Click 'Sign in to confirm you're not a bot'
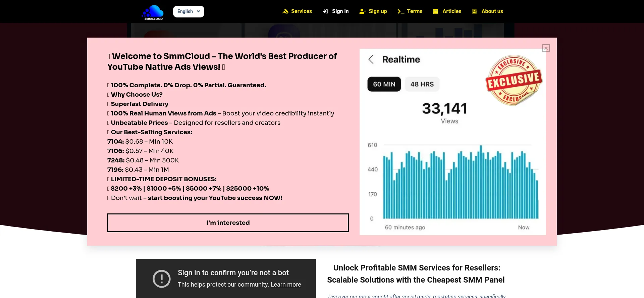This screenshot has height=298, width=644. tap(233, 273)
